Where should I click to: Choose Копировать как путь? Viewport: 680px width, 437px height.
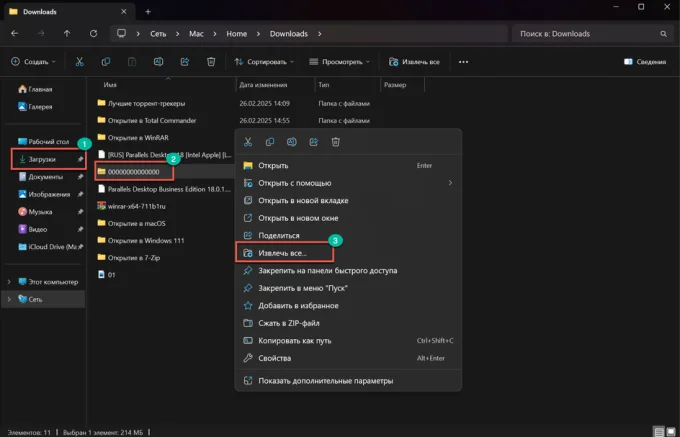(x=348, y=341)
